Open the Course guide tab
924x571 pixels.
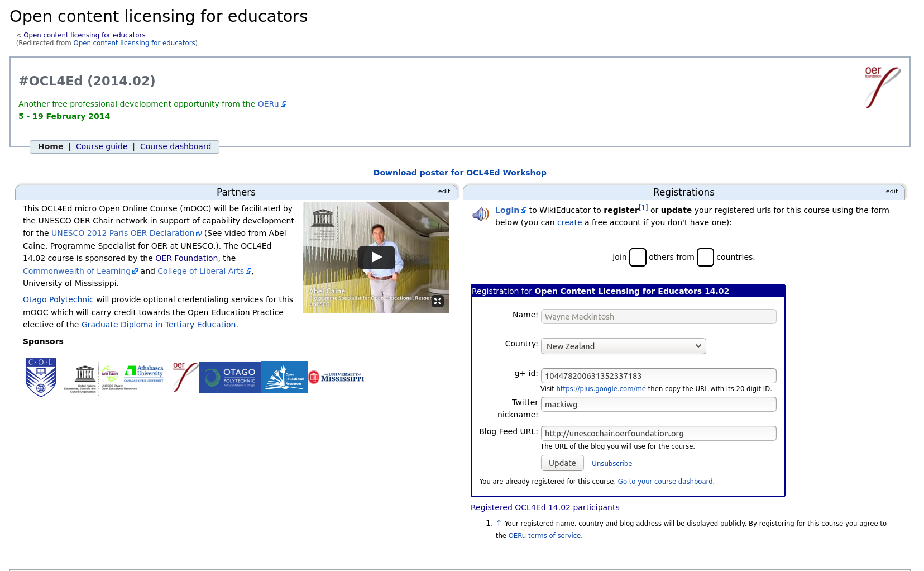pyautogui.click(x=102, y=146)
